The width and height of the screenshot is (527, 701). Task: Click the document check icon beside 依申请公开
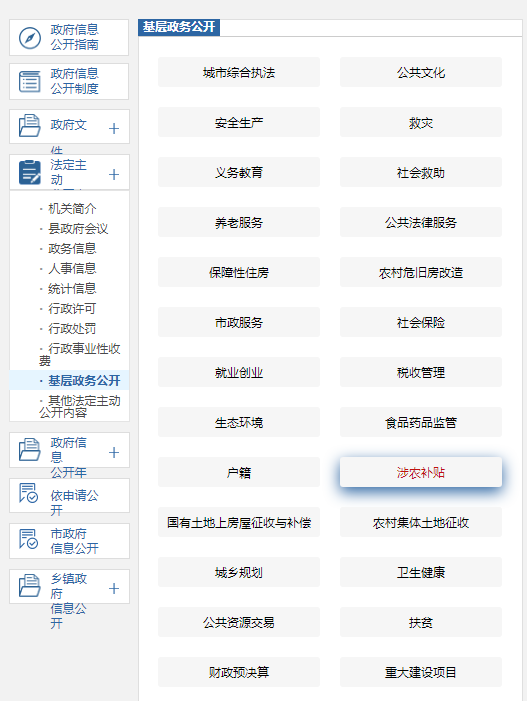(x=29, y=493)
